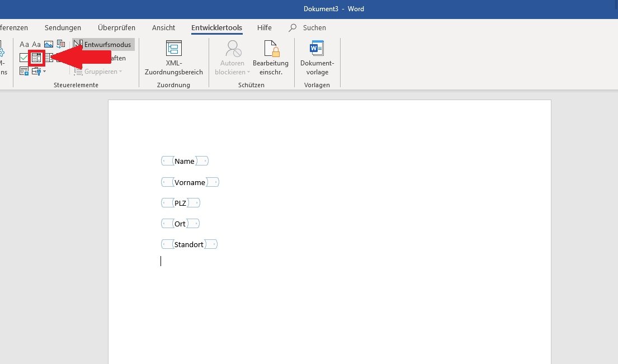Open the Ansicht tab
The image size is (618, 364).
163,27
